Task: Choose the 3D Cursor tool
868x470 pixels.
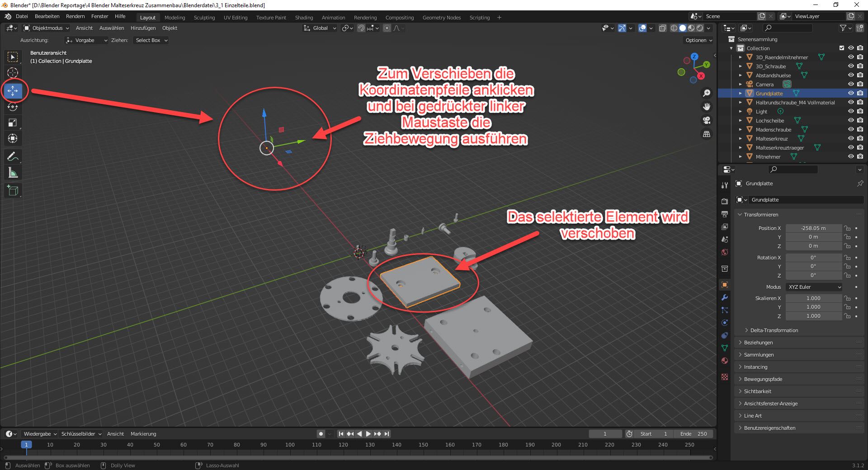Action: coord(13,73)
